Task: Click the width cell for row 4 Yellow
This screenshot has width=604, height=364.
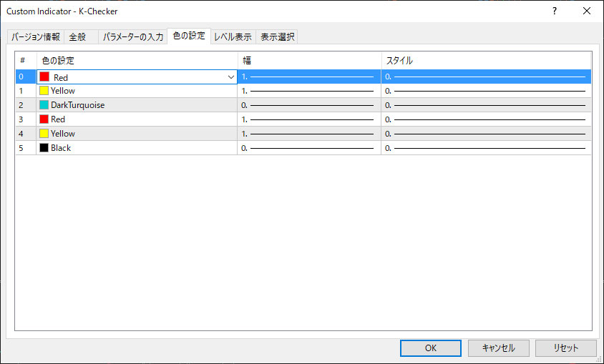Action: [x=308, y=134]
